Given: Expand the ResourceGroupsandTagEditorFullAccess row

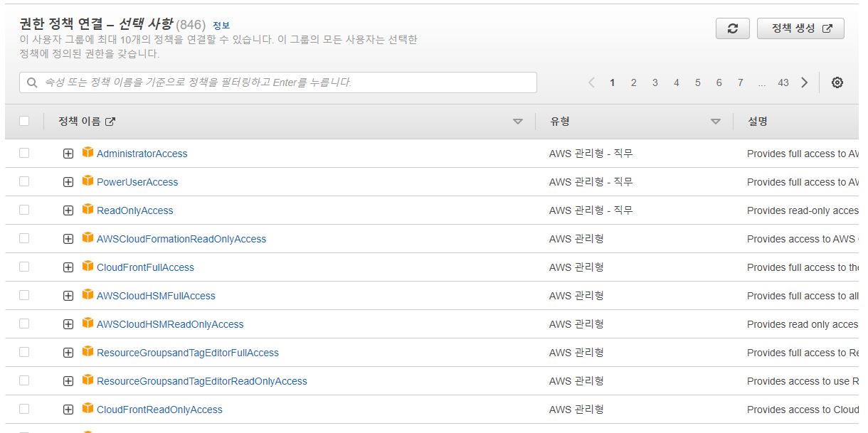Looking at the screenshot, I should click(68, 353).
